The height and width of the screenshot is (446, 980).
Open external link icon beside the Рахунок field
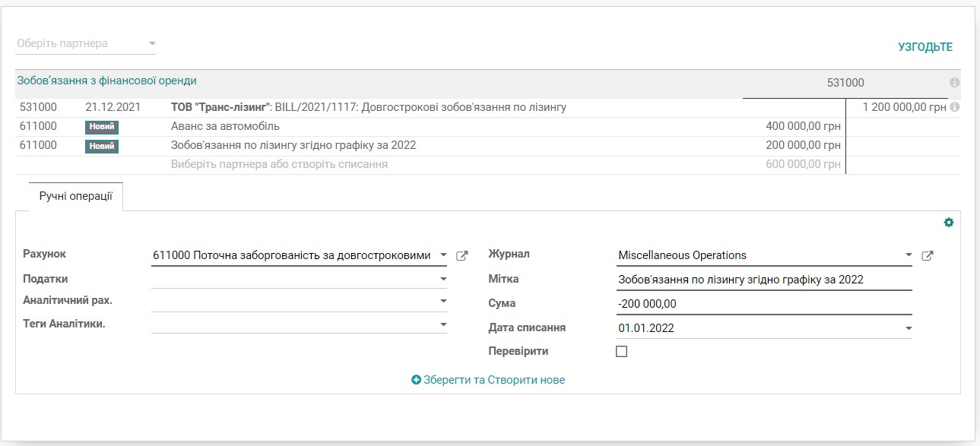coord(463,255)
